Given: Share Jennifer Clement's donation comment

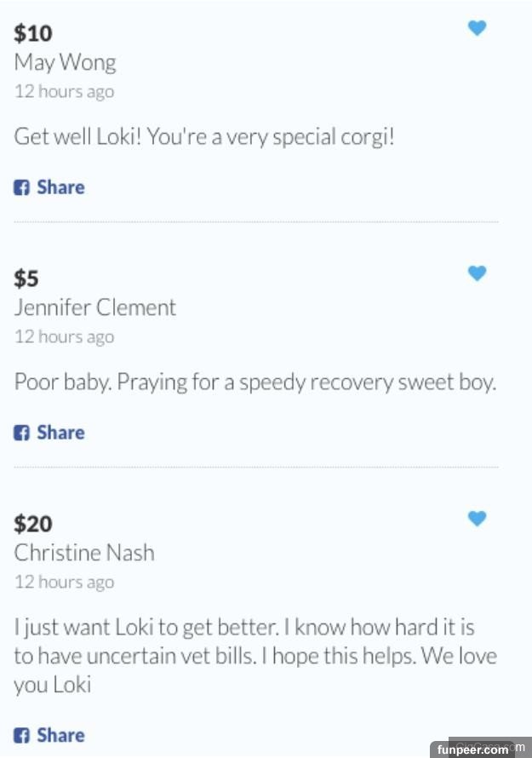Looking at the screenshot, I should tap(60, 433).
